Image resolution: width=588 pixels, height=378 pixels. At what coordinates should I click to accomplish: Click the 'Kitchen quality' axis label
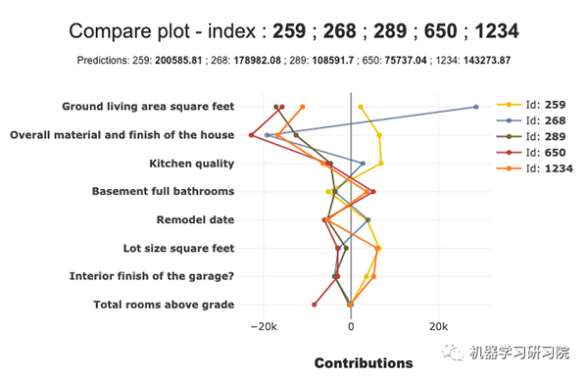[x=192, y=164]
